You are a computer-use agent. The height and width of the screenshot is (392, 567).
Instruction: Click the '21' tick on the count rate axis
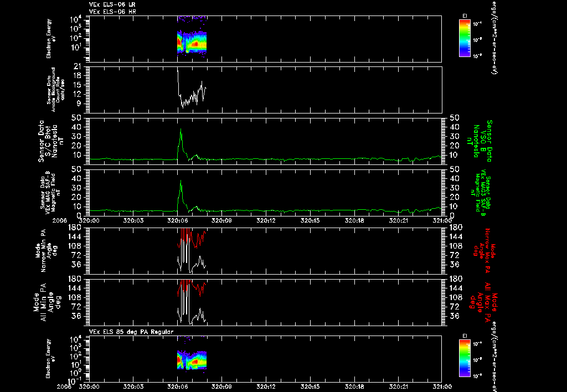tap(78, 66)
